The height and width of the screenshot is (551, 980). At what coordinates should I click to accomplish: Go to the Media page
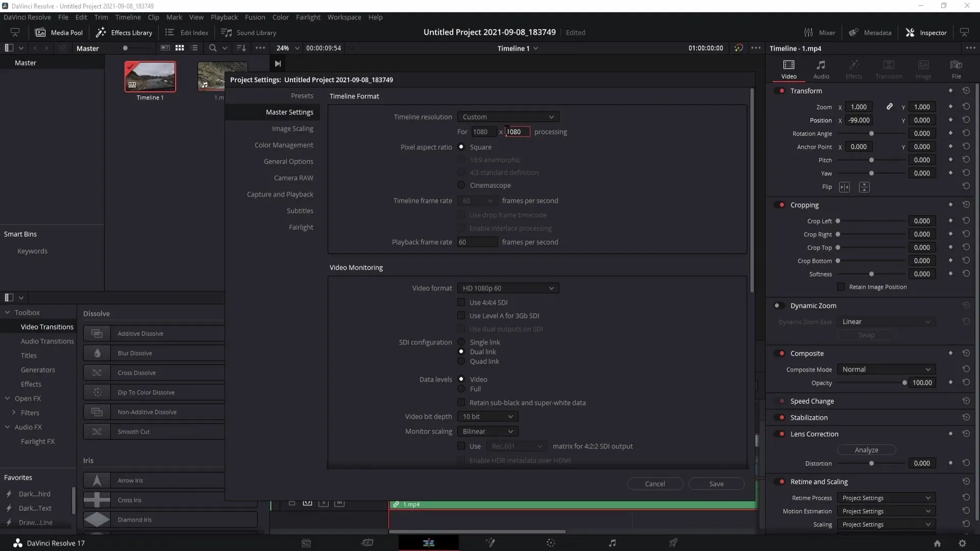306,543
